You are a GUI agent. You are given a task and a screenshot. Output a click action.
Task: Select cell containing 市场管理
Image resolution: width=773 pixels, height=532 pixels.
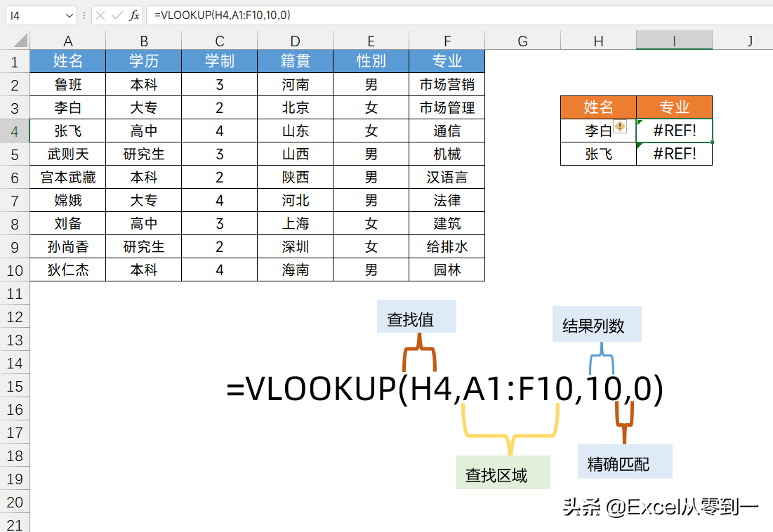[x=447, y=107]
